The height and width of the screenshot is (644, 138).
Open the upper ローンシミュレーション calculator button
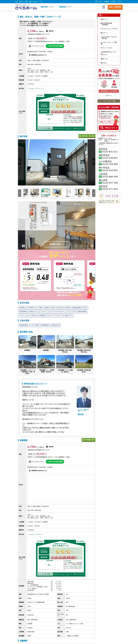point(37,46)
